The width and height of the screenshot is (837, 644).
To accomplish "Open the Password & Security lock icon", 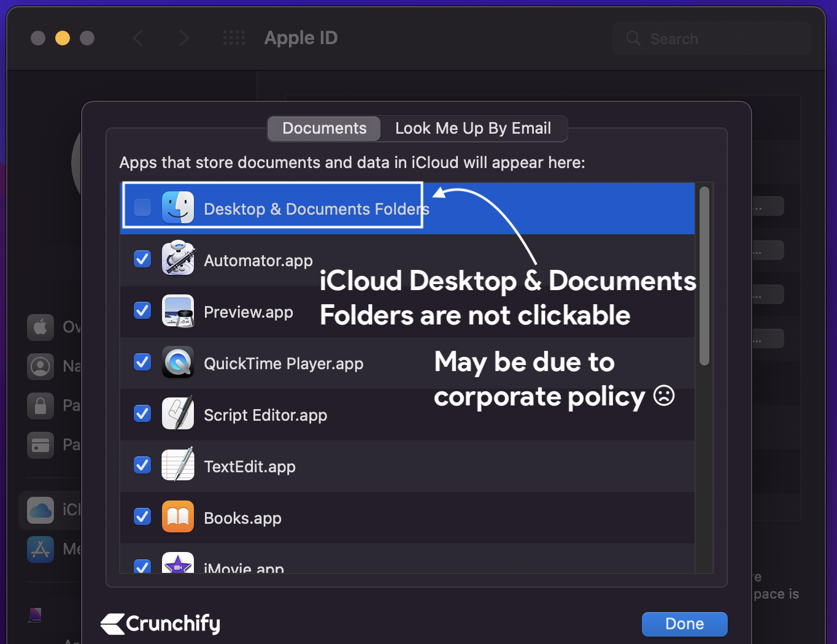I will tap(40, 405).
